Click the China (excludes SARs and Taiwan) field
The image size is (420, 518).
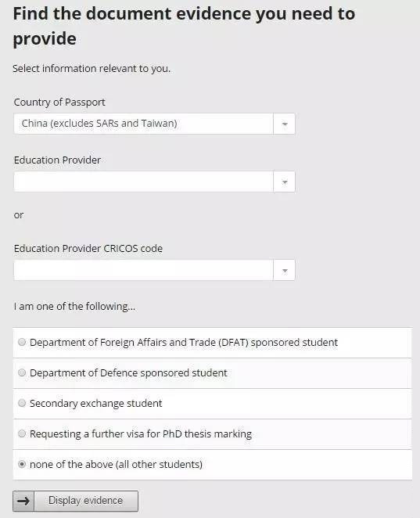(x=144, y=124)
